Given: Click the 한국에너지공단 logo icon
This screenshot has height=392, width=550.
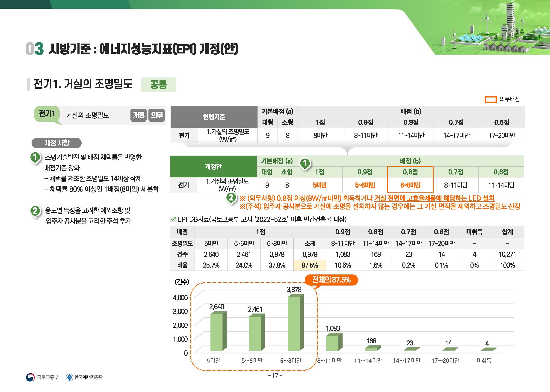Looking at the screenshot, I should coord(70,377).
